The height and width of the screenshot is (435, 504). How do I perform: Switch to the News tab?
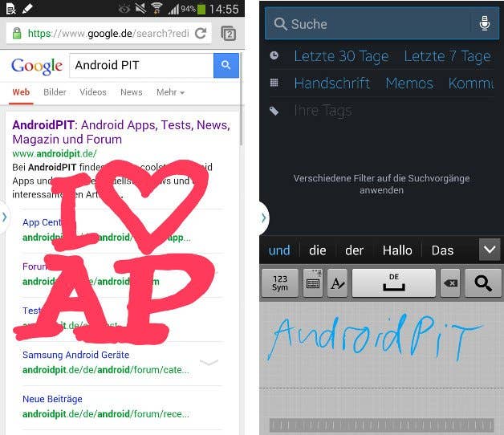pyautogui.click(x=131, y=92)
